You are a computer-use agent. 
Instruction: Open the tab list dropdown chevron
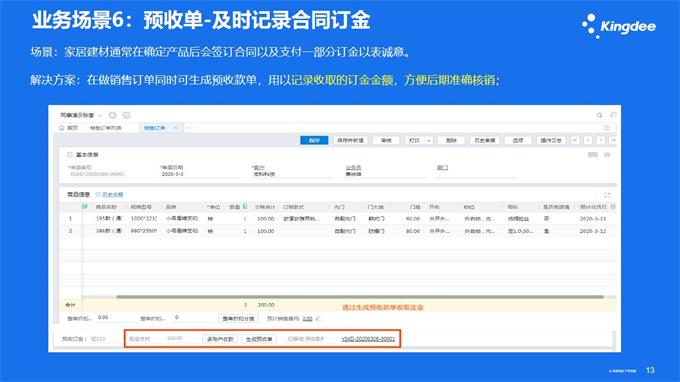click(188, 128)
